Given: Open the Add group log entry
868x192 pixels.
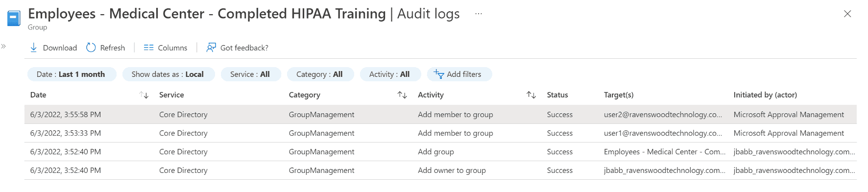Looking at the screenshot, I should pos(440,152).
